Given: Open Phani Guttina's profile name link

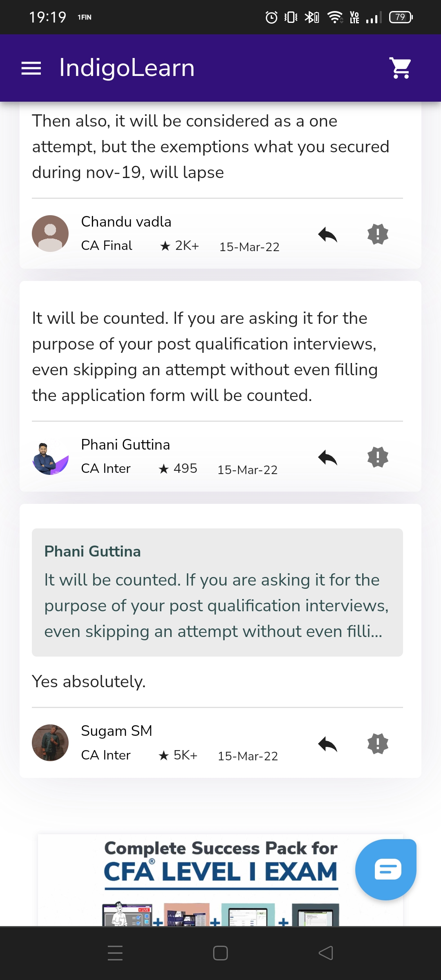Looking at the screenshot, I should click(125, 445).
